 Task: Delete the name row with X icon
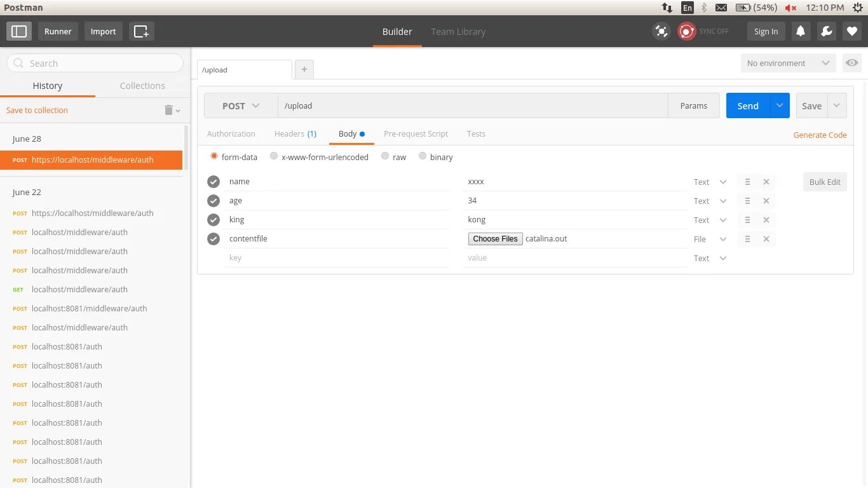[x=766, y=182]
